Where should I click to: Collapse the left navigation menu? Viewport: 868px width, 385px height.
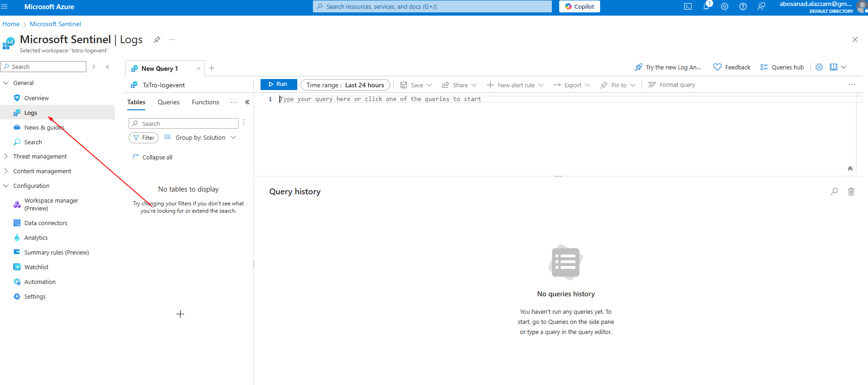click(x=108, y=67)
